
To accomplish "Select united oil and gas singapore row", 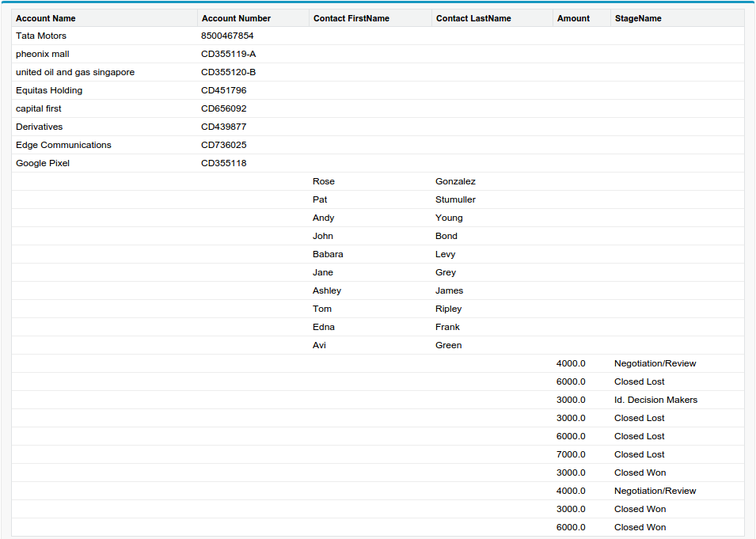I will coord(75,72).
